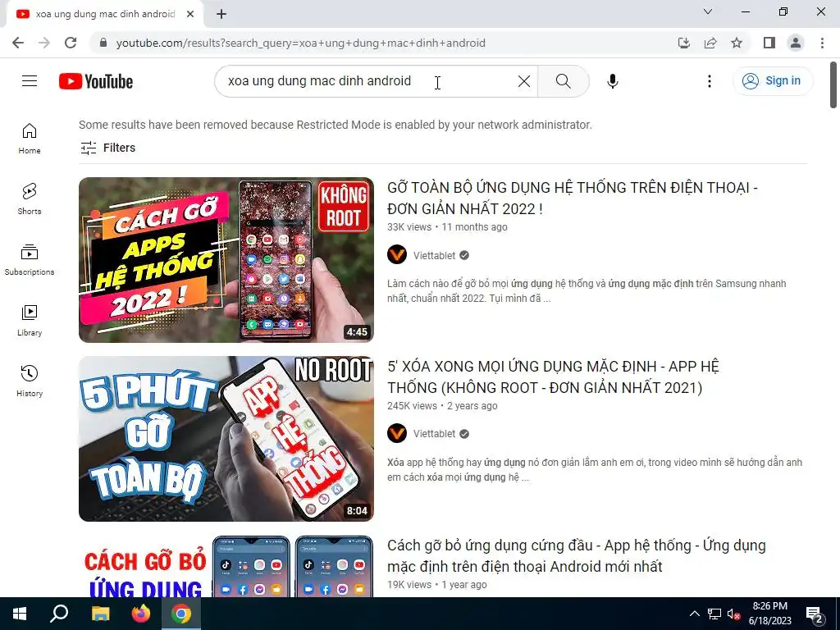This screenshot has height=630, width=840.
Task: Open the taskbar clock 8:26 PM
Action: [769, 614]
